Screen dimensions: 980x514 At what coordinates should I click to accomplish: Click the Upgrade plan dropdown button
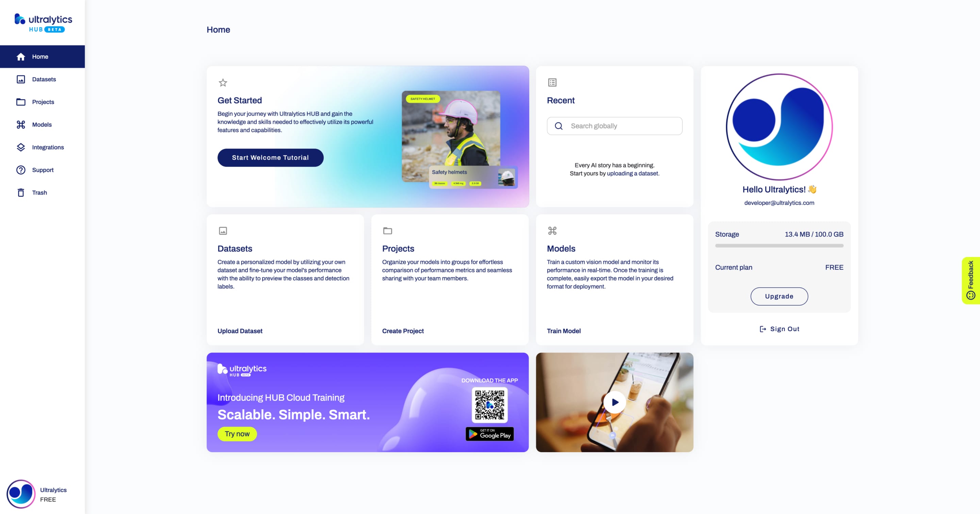click(x=779, y=296)
